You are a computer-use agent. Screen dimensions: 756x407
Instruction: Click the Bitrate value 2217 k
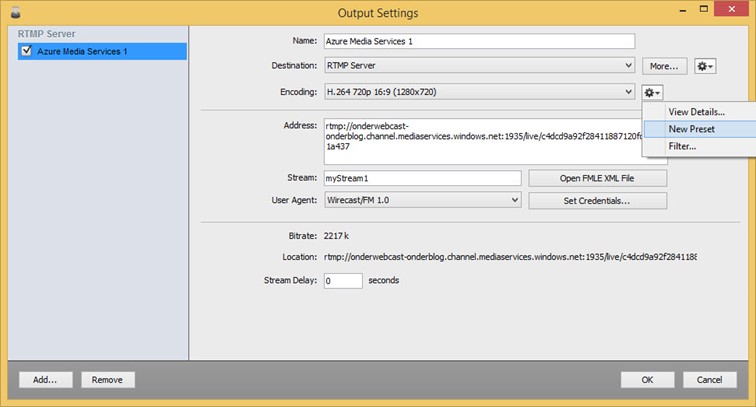tap(336, 236)
